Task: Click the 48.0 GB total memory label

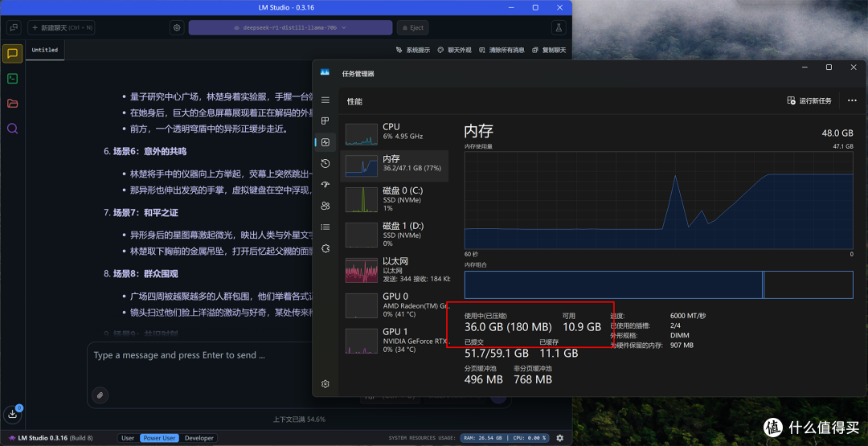Action: click(837, 133)
